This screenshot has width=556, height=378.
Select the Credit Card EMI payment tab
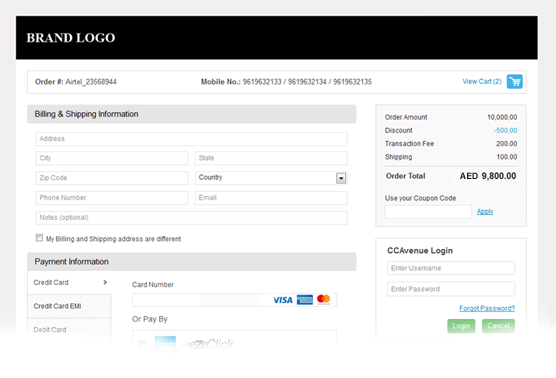tap(70, 306)
